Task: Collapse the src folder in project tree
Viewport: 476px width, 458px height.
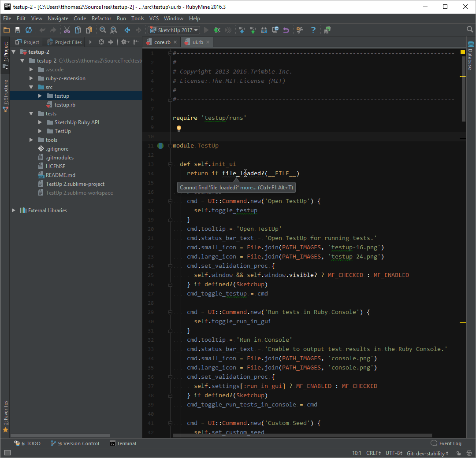Action: [31, 87]
